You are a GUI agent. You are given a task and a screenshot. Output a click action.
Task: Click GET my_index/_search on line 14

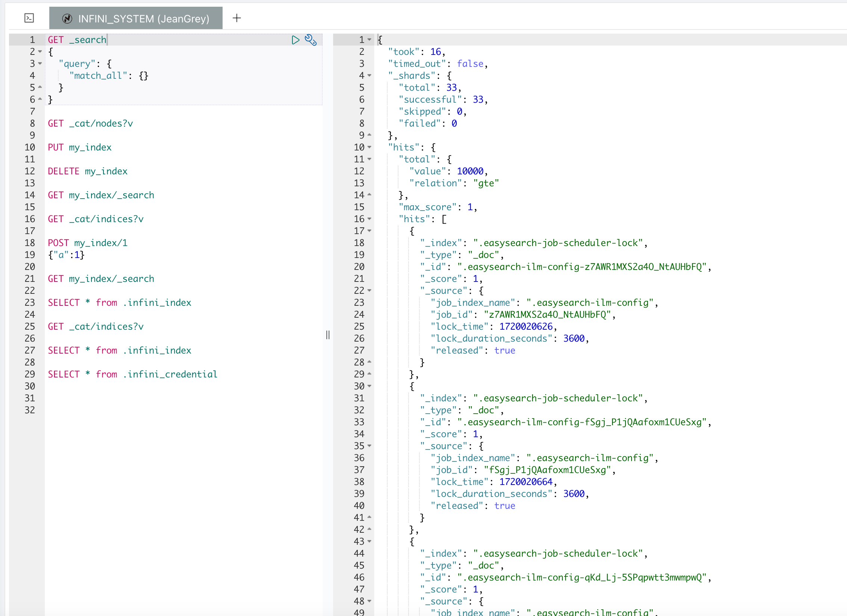point(101,195)
